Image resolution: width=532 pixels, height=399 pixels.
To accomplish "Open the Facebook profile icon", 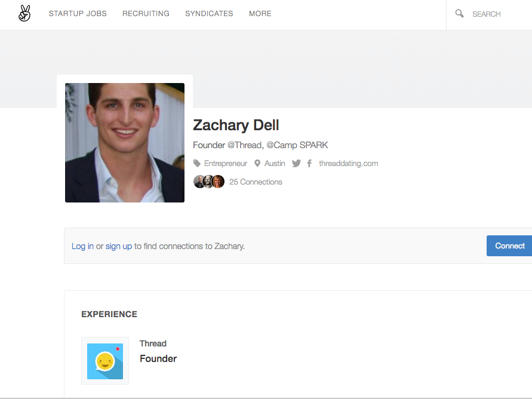I will 309,163.
